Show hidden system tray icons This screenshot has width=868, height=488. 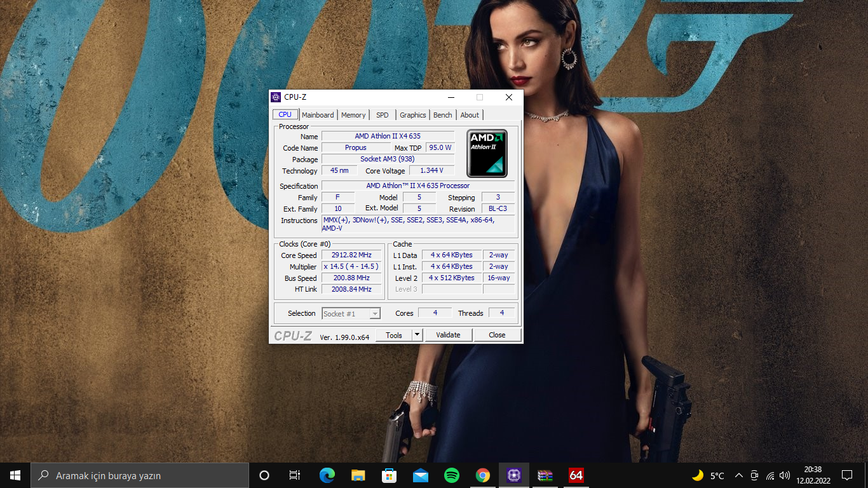coord(738,475)
